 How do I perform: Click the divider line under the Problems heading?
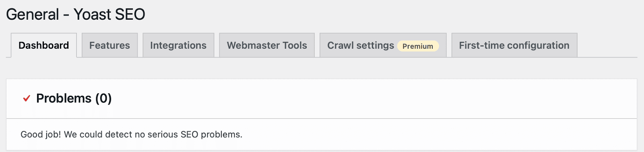322,118
